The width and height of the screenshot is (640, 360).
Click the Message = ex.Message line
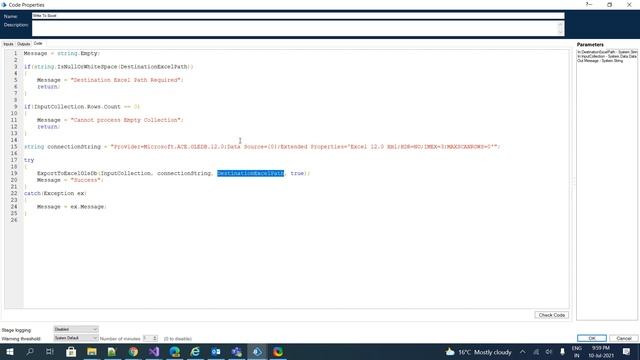click(71, 207)
